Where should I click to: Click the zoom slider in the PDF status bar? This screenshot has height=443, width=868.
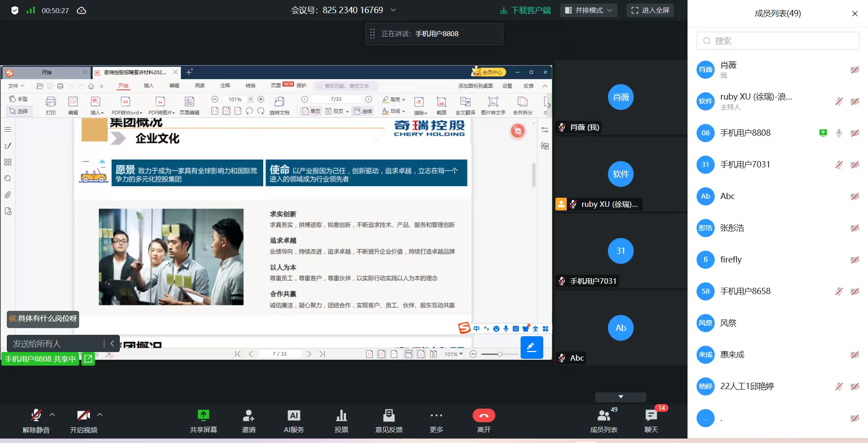click(499, 354)
